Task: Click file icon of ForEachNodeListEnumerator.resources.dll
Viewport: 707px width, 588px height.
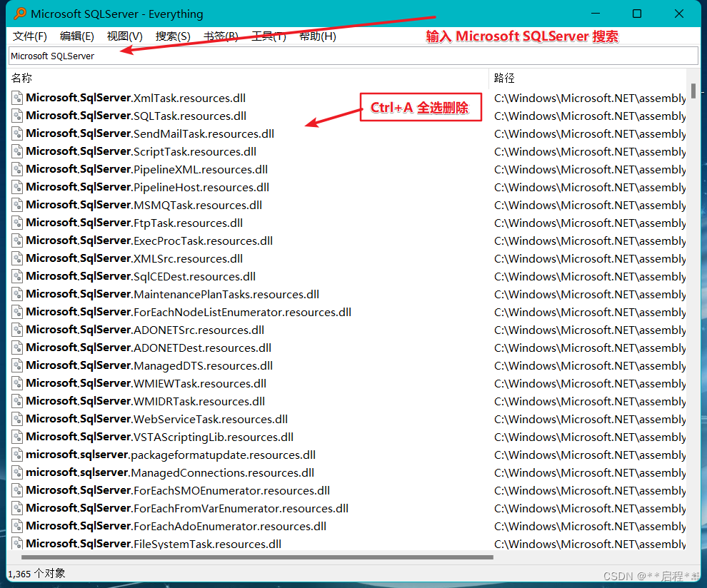Action: click(17, 313)
